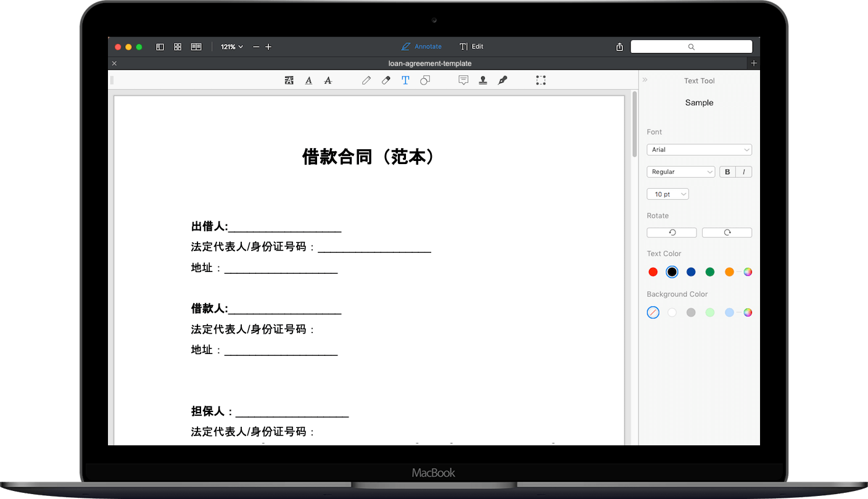Select the stamp tool

[x=483, y=80]
